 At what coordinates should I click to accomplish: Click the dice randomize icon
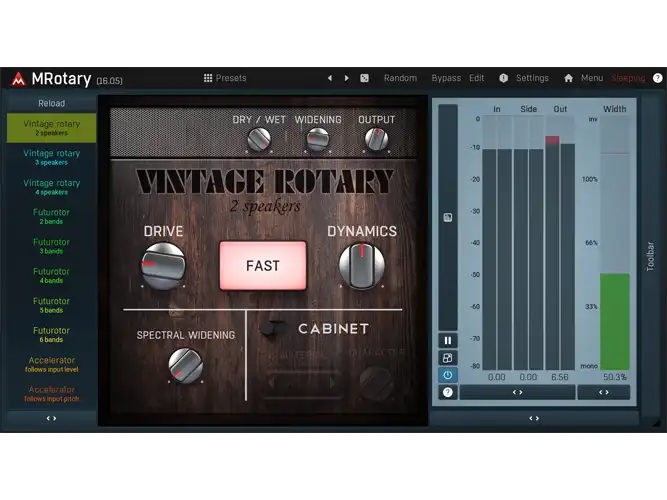[365, 78]
